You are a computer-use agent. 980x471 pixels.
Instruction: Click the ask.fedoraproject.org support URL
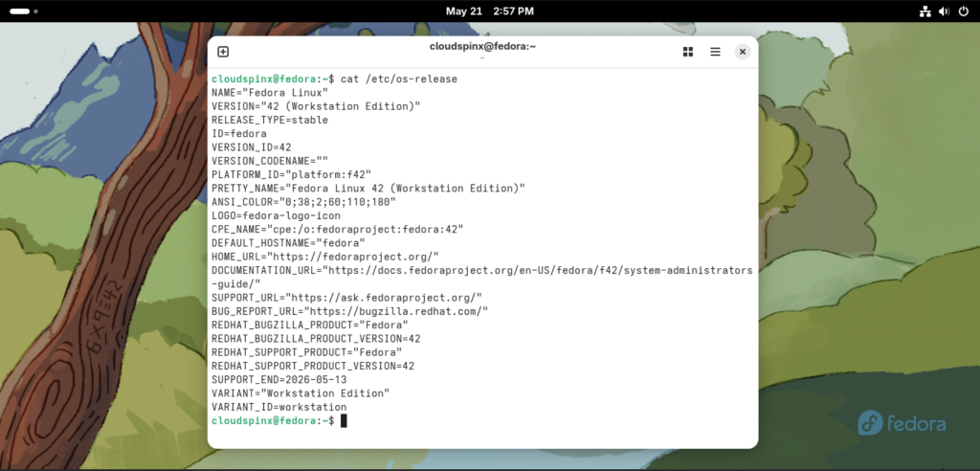384,297
